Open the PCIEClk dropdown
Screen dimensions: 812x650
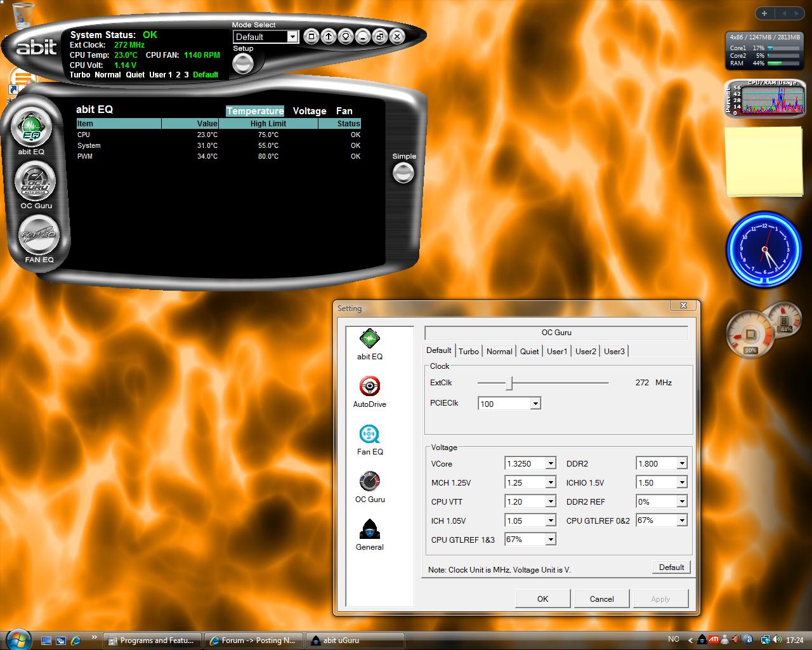pyautogui.click(x=535, y=404)
